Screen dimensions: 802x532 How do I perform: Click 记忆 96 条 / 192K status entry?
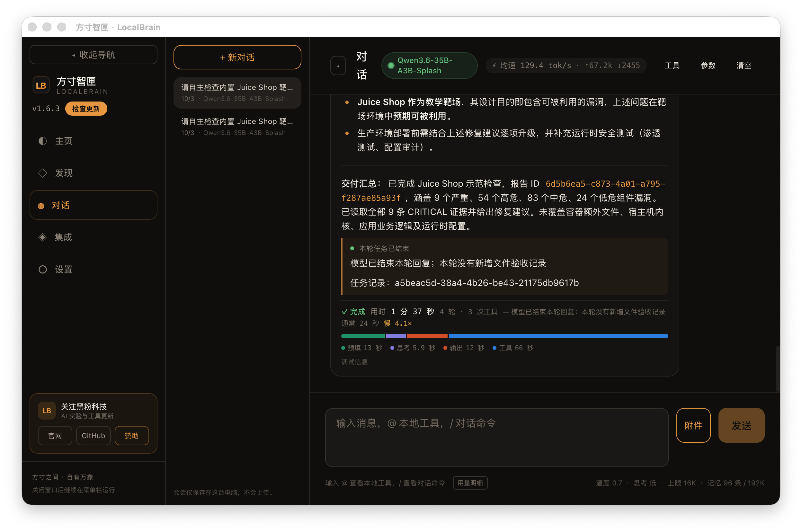(735, 483)
